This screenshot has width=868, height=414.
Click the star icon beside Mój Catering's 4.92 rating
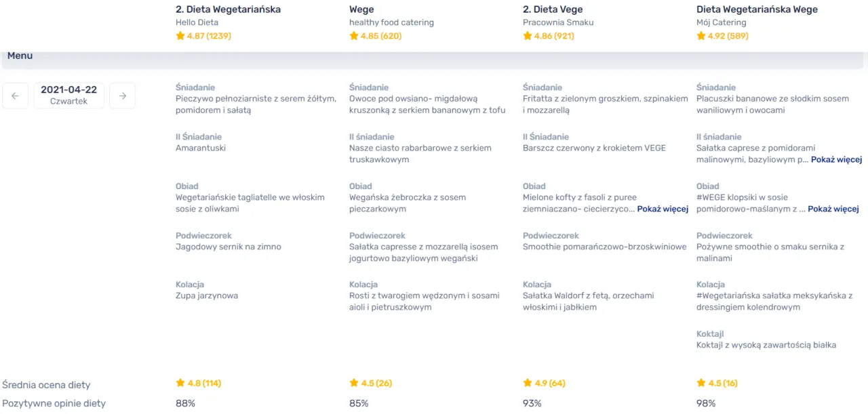tap(701, 35)
